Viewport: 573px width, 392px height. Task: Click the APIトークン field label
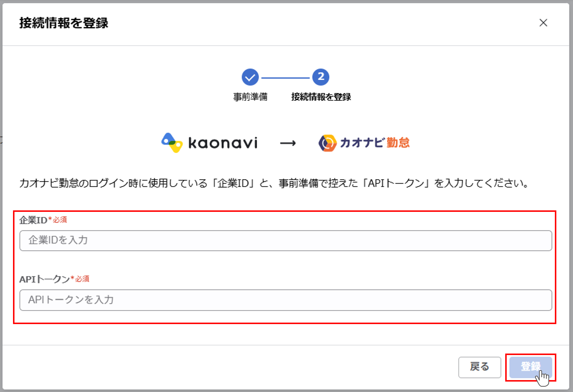tap(44, 279)
